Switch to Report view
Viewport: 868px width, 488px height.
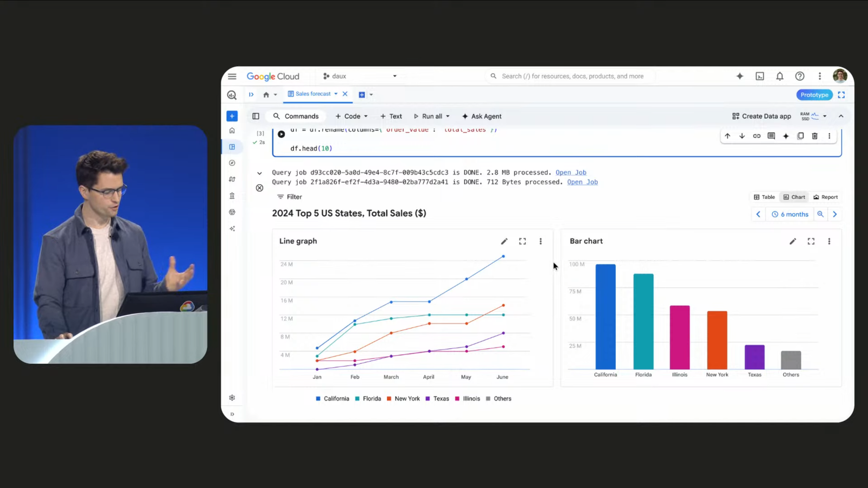coord(825,197)
